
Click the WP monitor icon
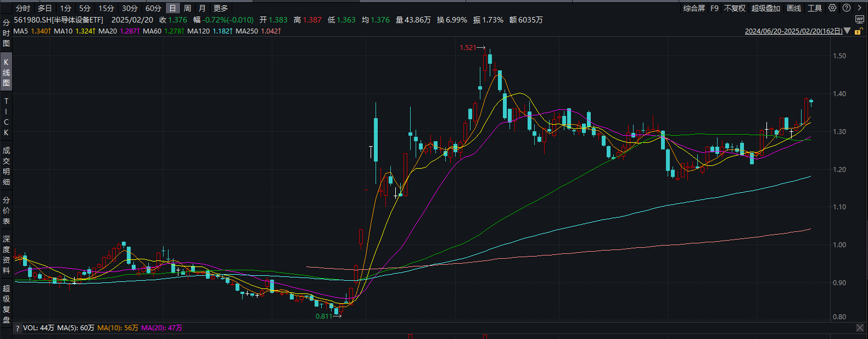pyautogui.click(x=859, y=20)
